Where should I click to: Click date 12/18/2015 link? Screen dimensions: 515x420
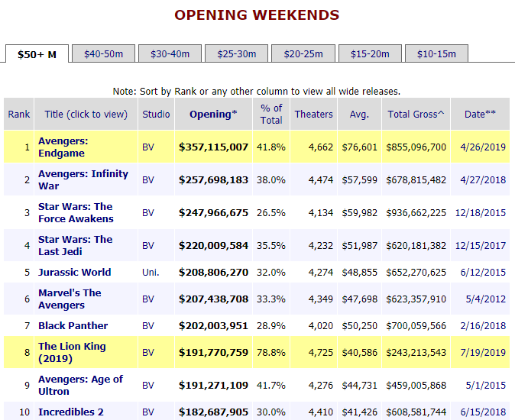coord(481,212)
